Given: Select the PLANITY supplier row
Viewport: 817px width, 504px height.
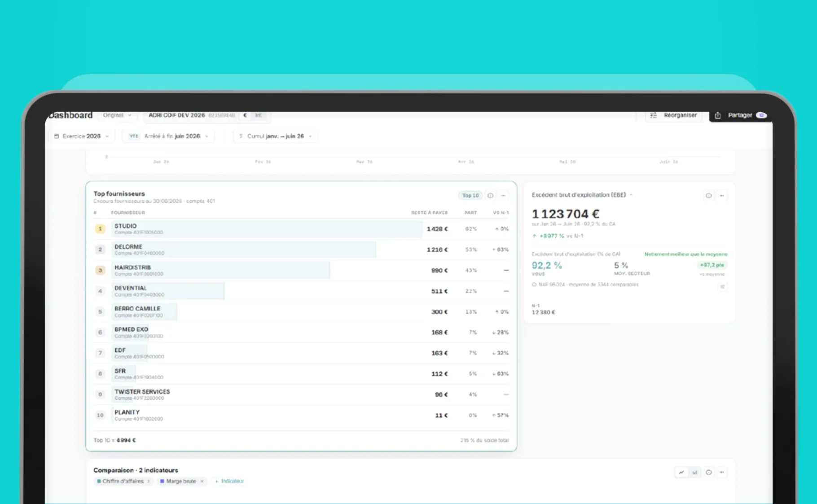Looking at the screenshot, I should [301, 415].
